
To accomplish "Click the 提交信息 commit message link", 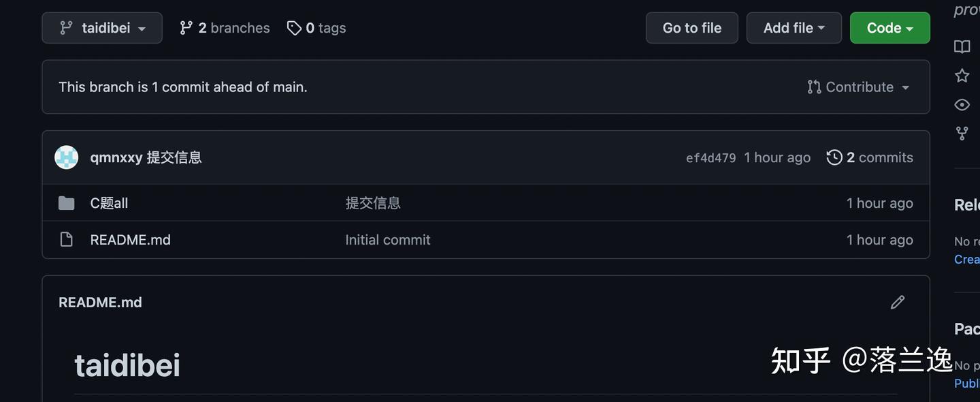I will point(373,202).
